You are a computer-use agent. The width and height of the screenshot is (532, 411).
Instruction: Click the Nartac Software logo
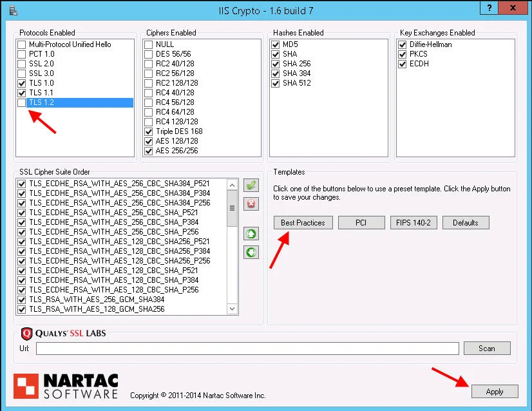click(x=66, y=387)
